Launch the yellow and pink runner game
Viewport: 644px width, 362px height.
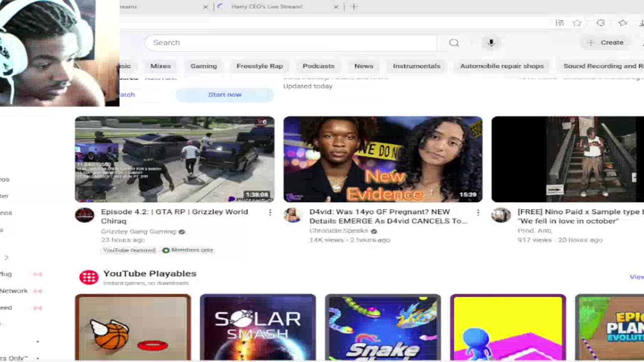pyautogui.click(x=508, y=328)
